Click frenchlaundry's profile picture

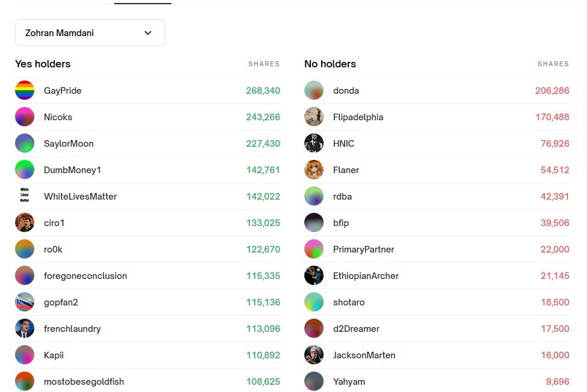pyautogui.click(x=25, y=329)
